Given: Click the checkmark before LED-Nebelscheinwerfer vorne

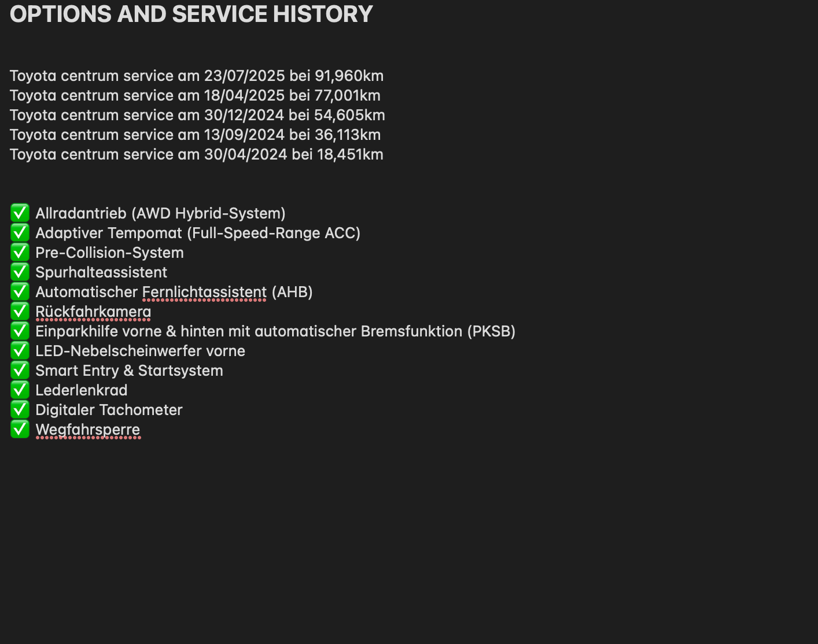Looking at the screenshot, I should [20, 350].
